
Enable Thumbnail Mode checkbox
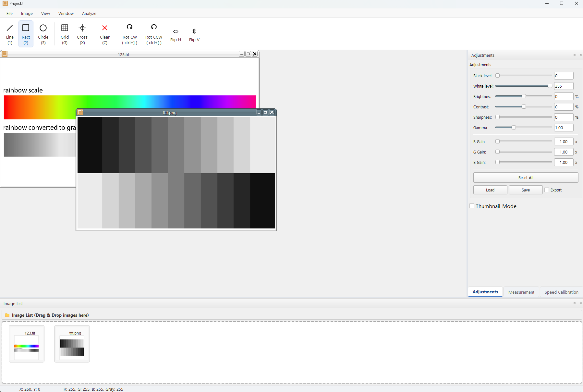[x=472, y=206]
